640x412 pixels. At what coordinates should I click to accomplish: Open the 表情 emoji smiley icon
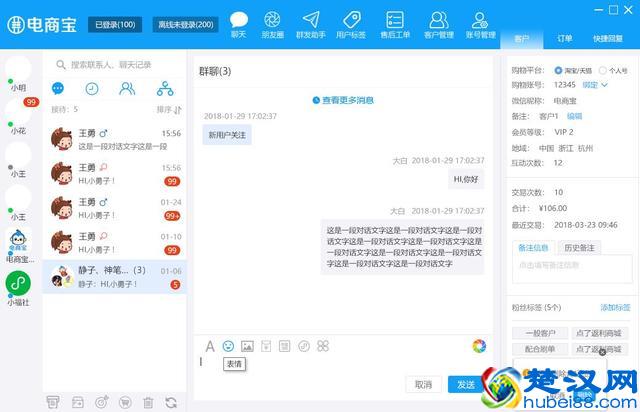228,346
